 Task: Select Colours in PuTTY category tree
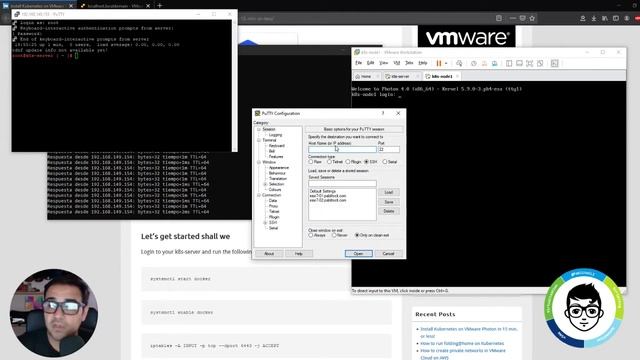pyautogui.click(x=275, y=190)
